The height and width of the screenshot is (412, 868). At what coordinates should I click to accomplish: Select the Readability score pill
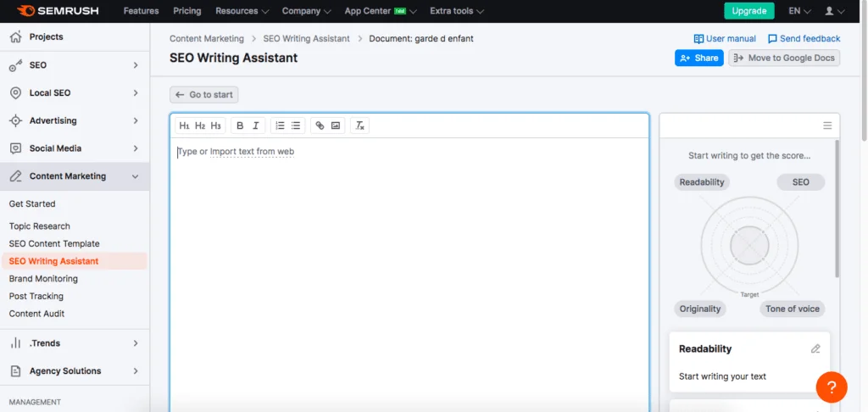pyautogui.click(x=702, y=182)
